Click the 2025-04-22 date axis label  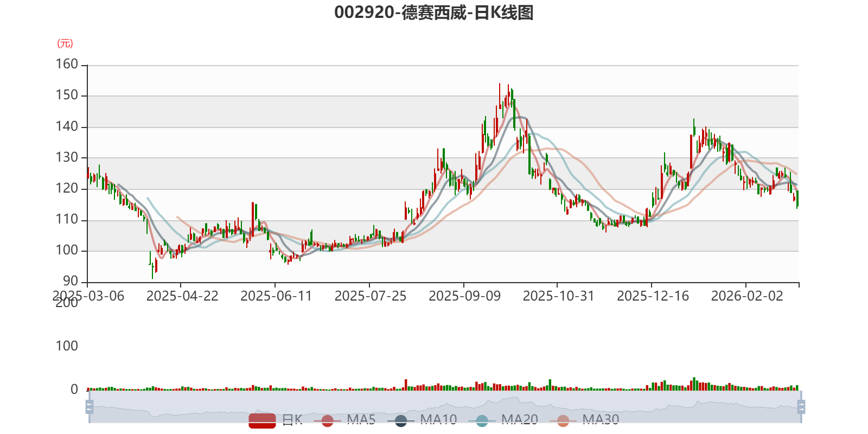(x=182, y=296)
